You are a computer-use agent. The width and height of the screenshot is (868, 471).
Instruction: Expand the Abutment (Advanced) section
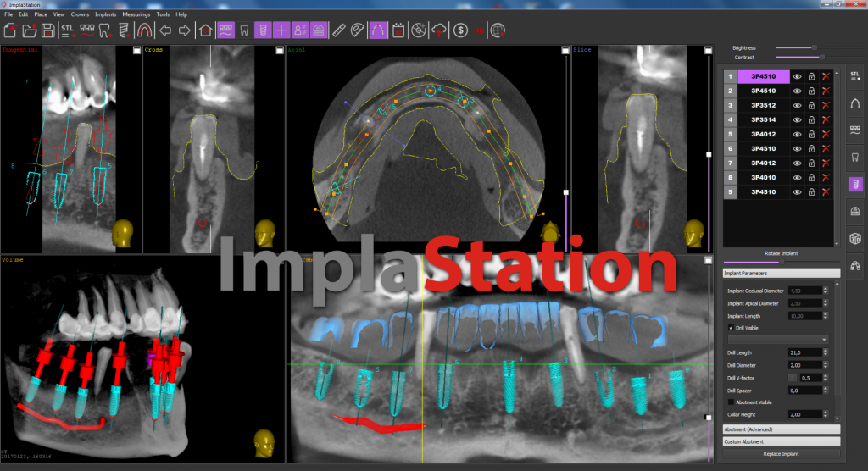click(781, 429)
